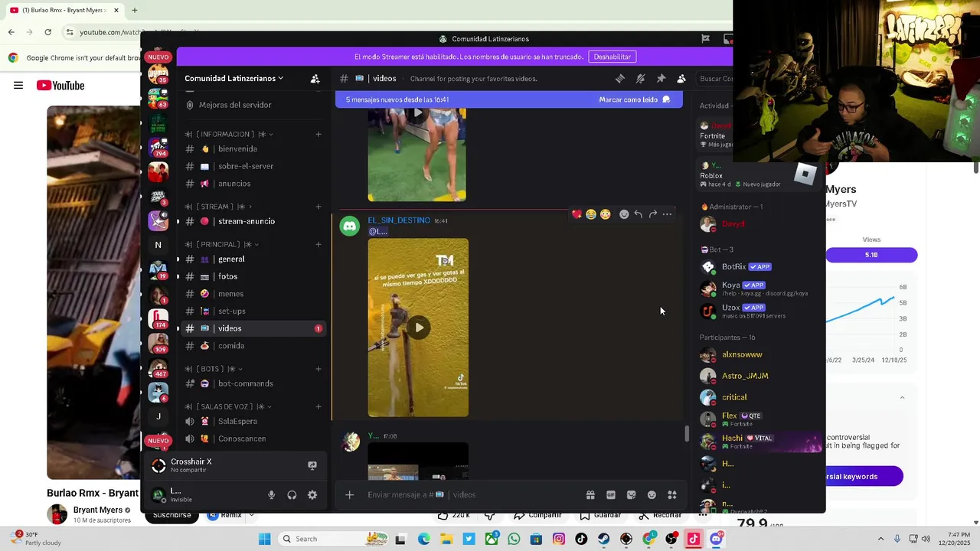980x551 pixels.
Task: Click Deshabilitar streamer mode button
Action: click(x=612, y=57)
